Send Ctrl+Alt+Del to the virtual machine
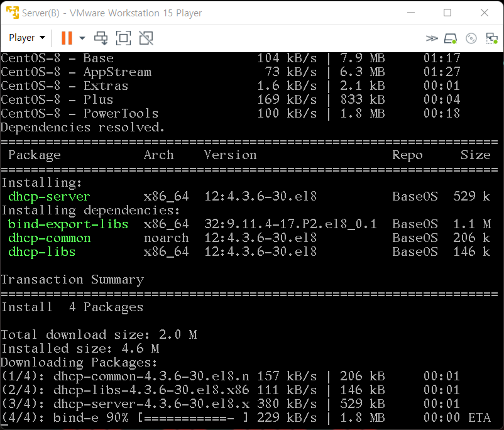The image size is (504, 430). pos(101,38)
